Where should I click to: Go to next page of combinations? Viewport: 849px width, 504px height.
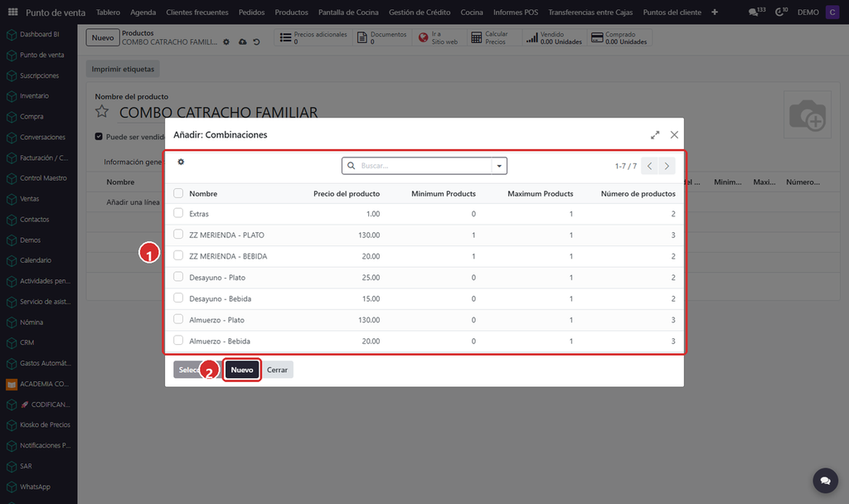pos(667,166)
